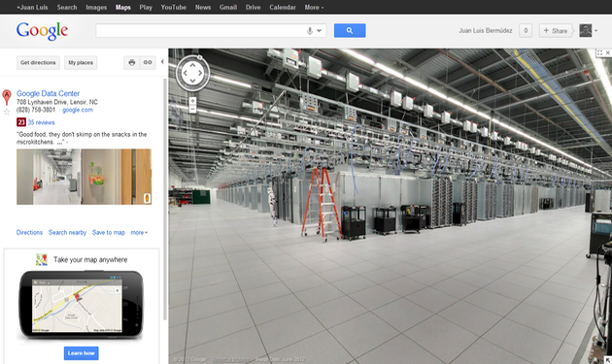Click address 708 Lynhaven Drive text
Image resolution: width=612 pixels, height=364 pixels.
click(x=57, y=102)
